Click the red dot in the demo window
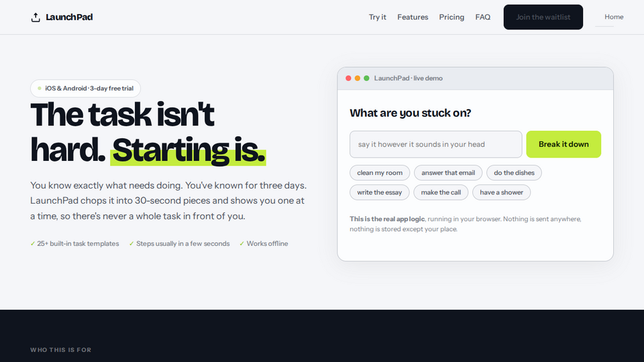 pos(348,78)
